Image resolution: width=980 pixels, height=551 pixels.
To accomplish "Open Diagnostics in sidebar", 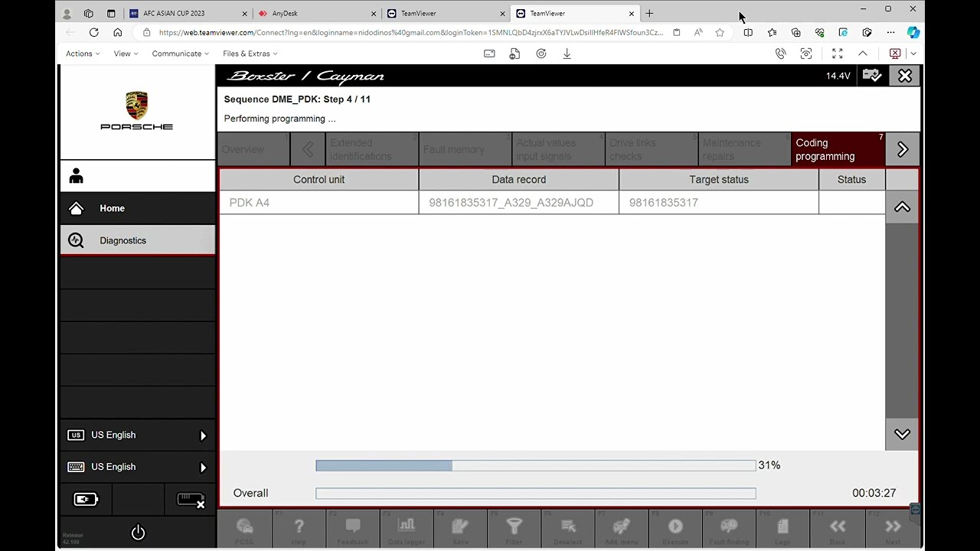I will [x=138, y=240].
